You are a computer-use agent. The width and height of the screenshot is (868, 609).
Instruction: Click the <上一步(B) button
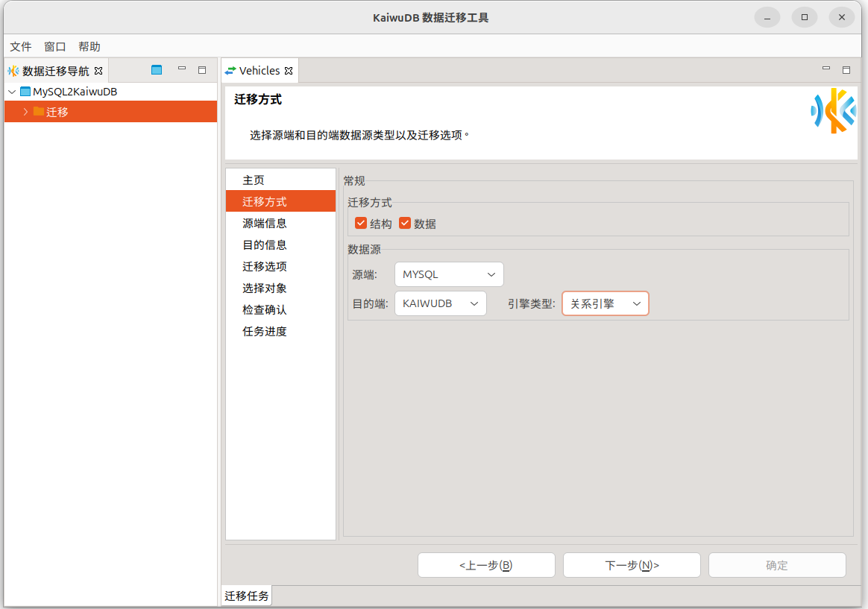pyautogui.click(x=485, y=565)
